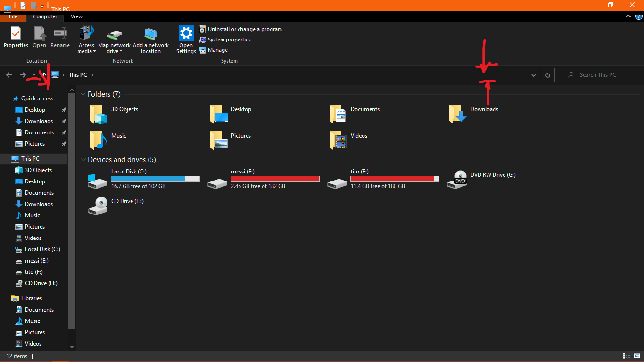This screenshot has height=362, width=644.
Task: Open the View ribbon tab
Action: click(x=76, y=16)
